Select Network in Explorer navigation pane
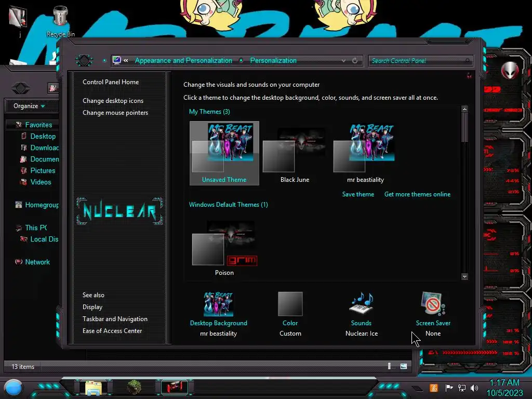 tap(32, 262)
